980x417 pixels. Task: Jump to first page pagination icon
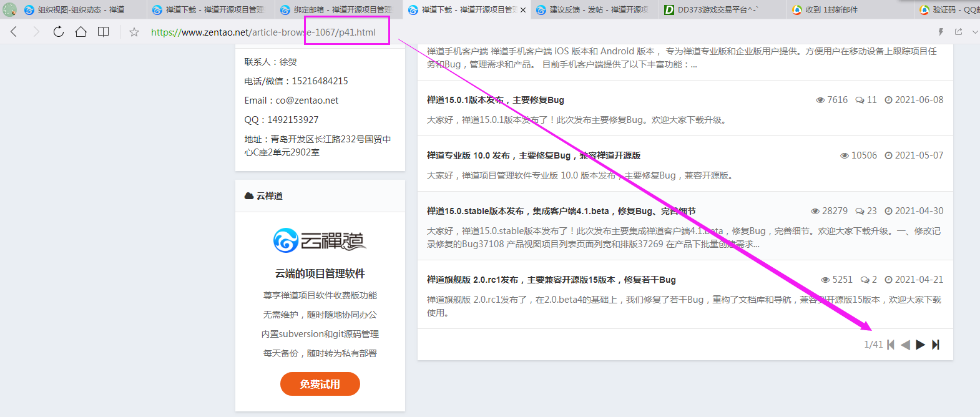[x=891, y=345]
